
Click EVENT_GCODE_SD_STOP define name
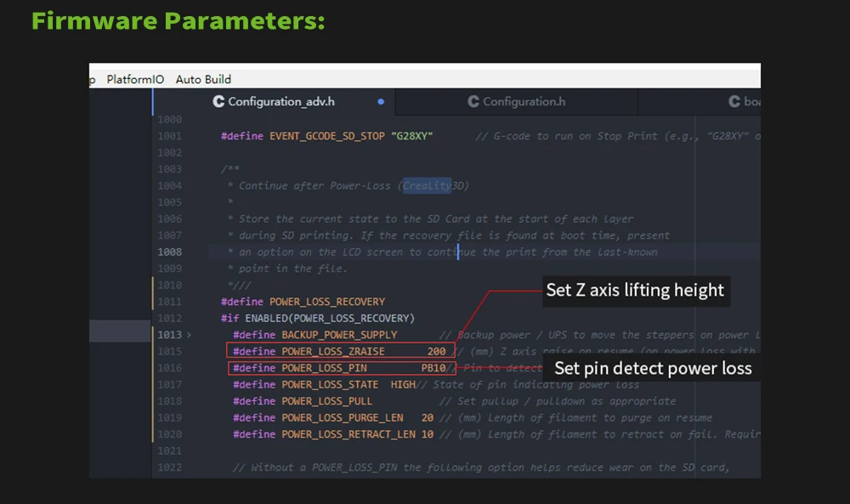327,136
